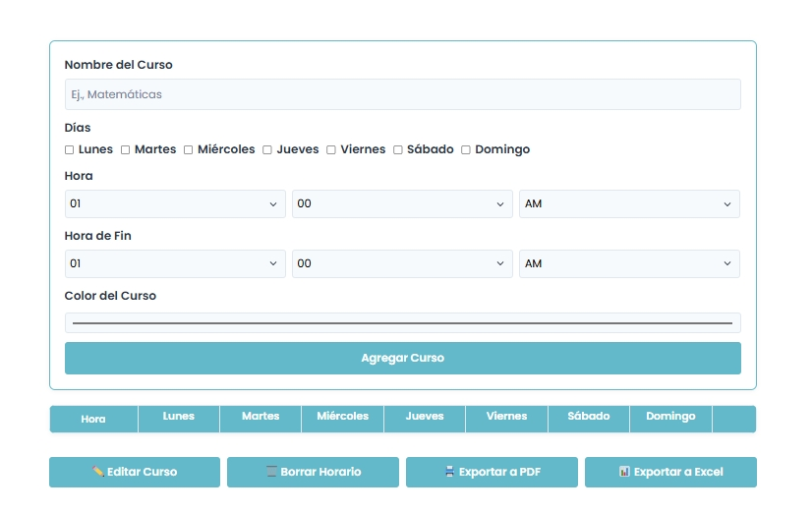
Task: Open the AM/PM dropdown for Hora de Fin
Action: coord(628,264)
